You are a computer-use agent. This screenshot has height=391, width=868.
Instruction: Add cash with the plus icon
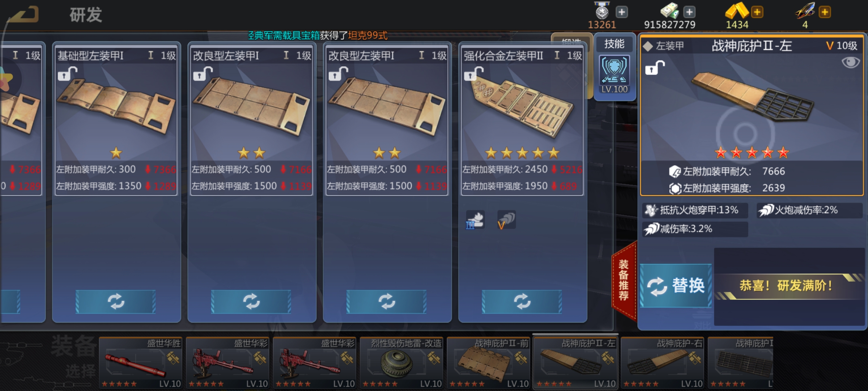tap(689, 12)
